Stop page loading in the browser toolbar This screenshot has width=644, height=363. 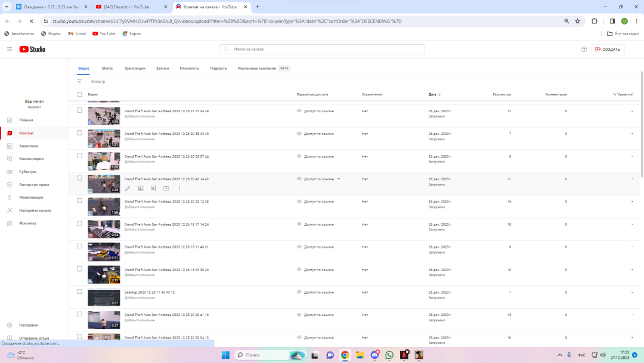(31, 21)
